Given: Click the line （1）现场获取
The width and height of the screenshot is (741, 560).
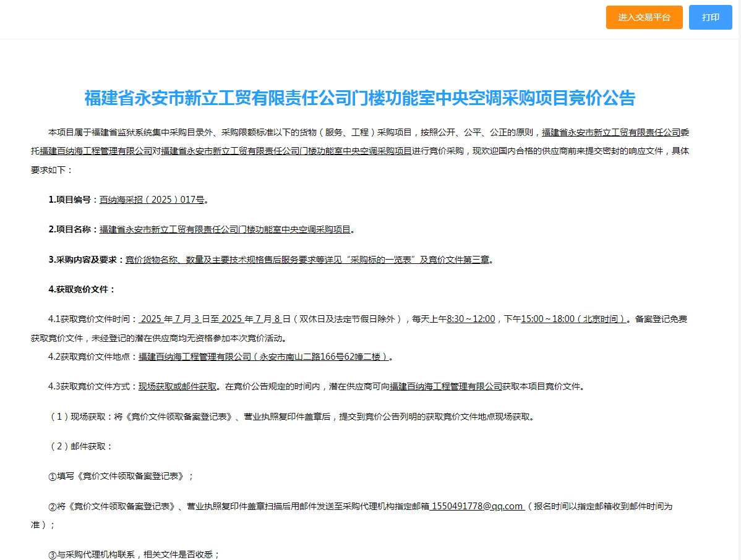Looking at the screenshot, I should 291,417.
